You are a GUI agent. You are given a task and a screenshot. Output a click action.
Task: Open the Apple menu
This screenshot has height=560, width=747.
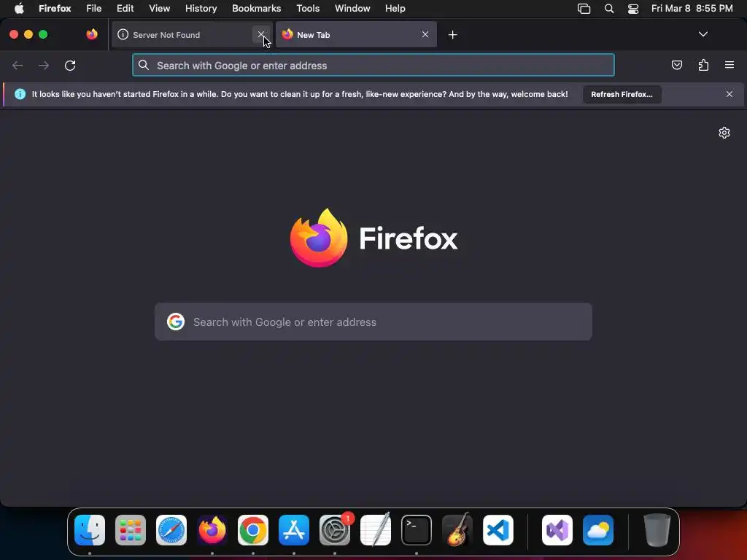coord(19,9)
